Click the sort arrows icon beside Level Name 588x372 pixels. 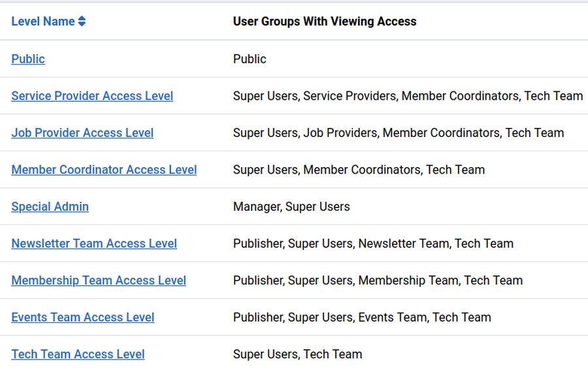pos(82,22)
